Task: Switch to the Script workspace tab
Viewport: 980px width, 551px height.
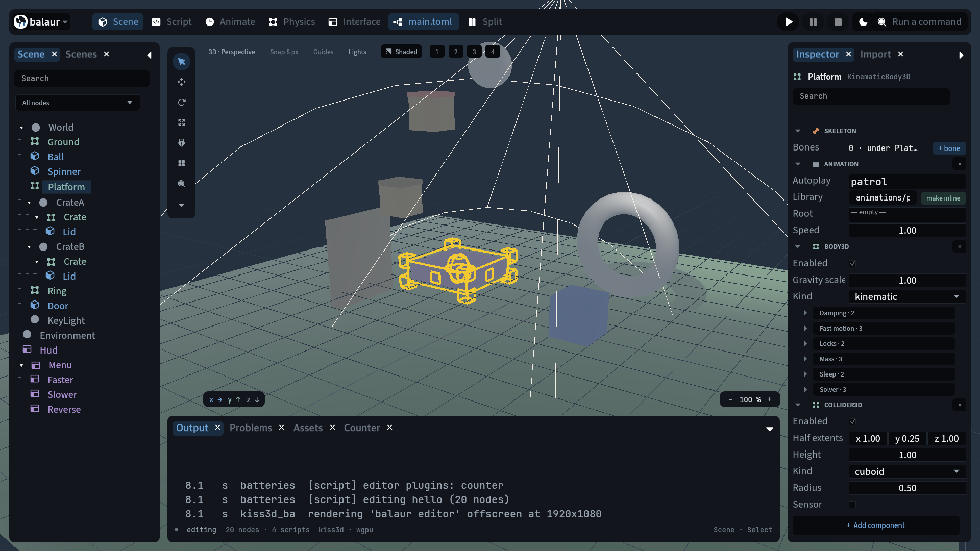Action: pyautogui.click(x=172, y=22)
